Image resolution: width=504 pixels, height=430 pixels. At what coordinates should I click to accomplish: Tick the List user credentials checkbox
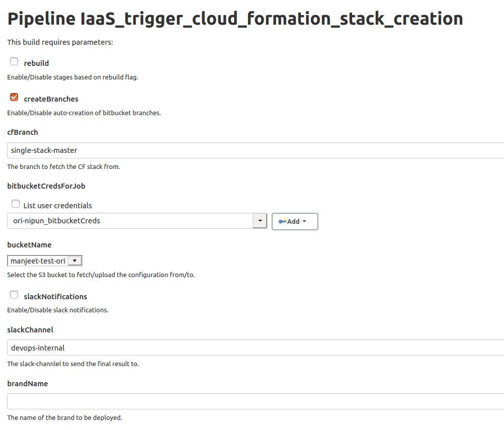click(16, 204)
